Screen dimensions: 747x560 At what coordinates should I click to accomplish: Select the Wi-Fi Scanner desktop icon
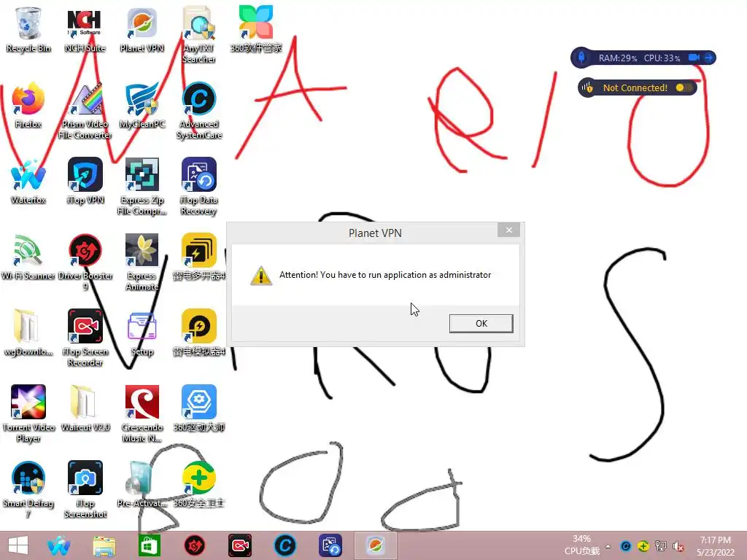pos(28,257)
